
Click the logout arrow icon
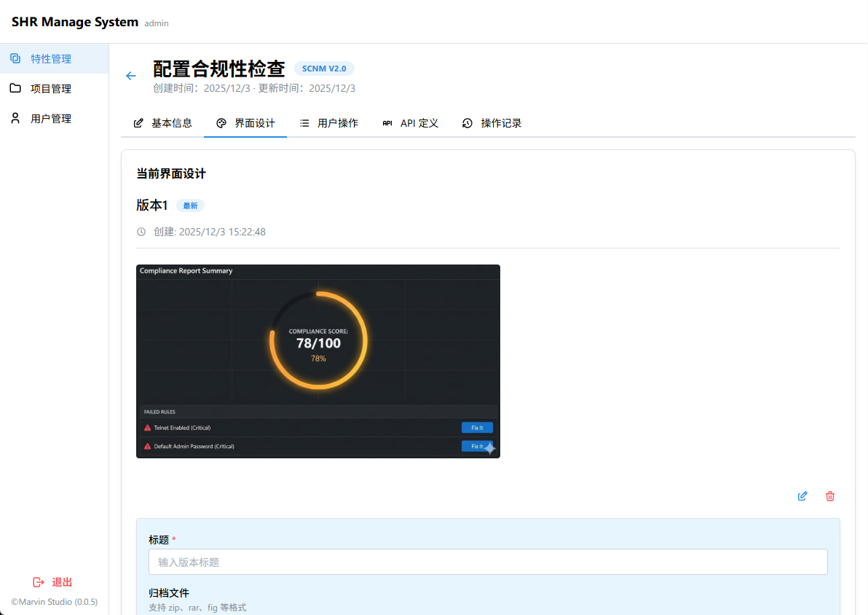(x=39, y=582)
